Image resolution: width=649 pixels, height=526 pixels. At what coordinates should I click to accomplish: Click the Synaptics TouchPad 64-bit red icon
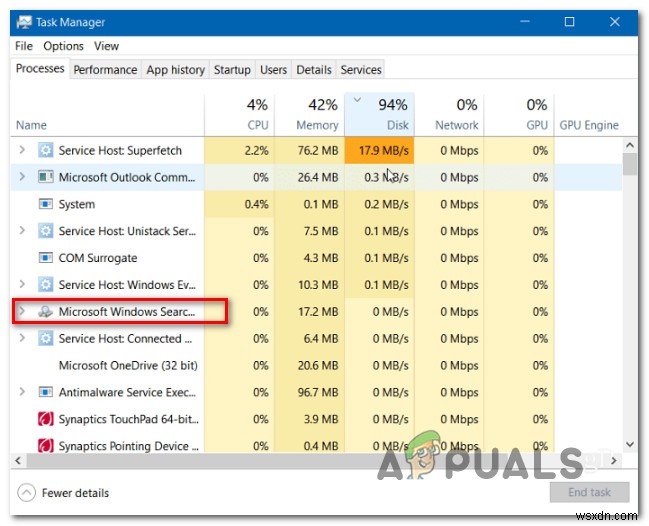45,419
